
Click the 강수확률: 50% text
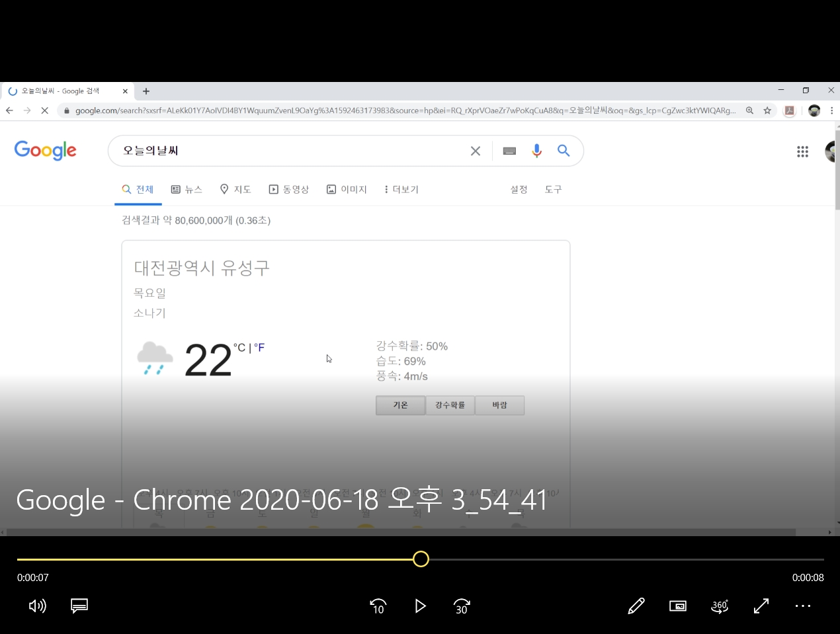tap(411, 346)
